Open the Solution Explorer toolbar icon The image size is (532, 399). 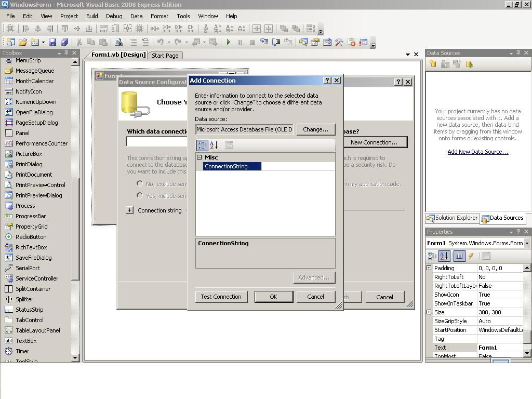point(303,42)
